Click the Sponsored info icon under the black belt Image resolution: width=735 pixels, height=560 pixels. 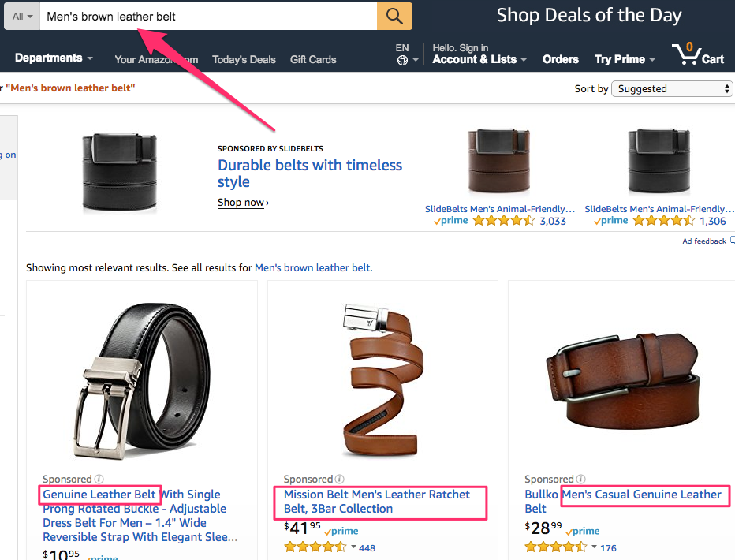pyautogui.click(x=99, y=479)
